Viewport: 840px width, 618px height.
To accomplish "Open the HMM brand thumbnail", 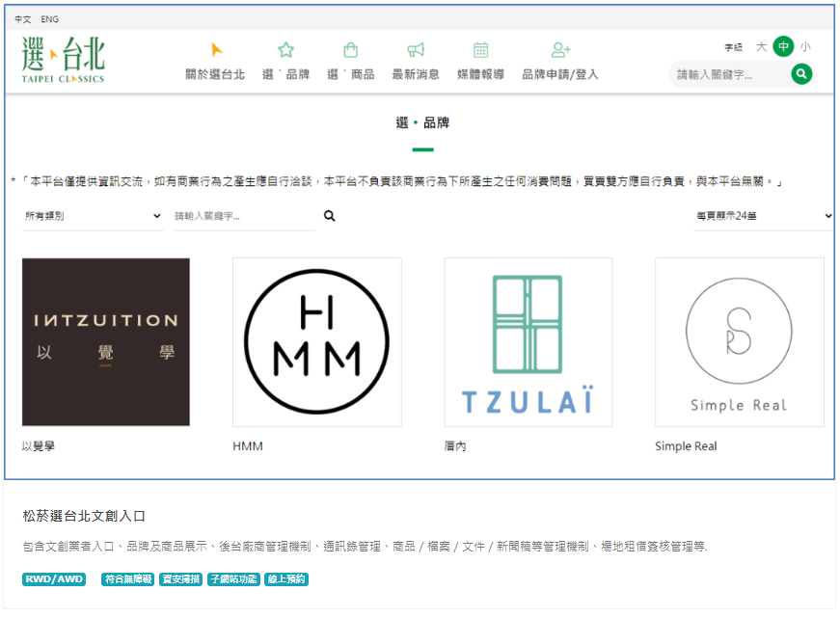I will point(316,342).
